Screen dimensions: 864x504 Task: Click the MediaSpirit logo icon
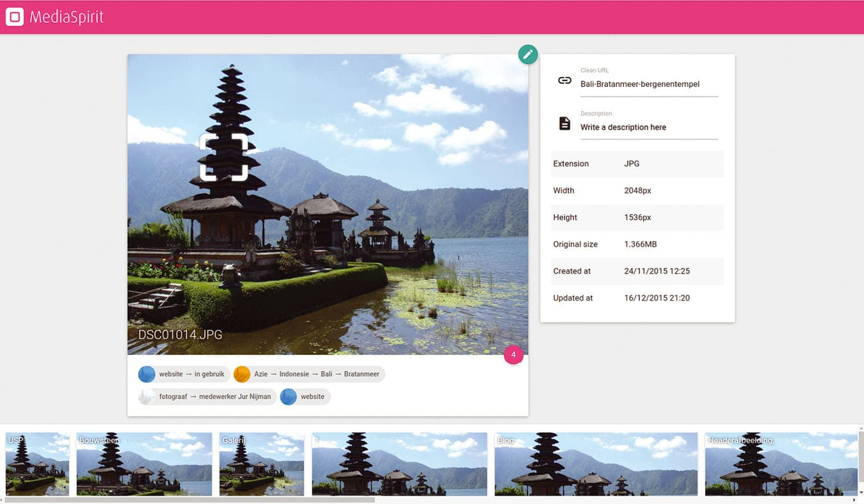pyautogui.click(x=15, y=17)
